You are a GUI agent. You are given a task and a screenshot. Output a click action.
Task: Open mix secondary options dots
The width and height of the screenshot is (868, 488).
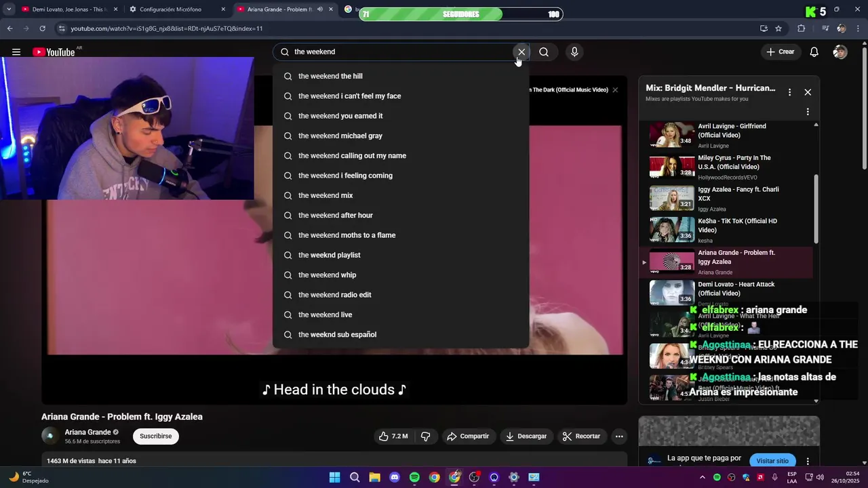(x=808, y=112)
